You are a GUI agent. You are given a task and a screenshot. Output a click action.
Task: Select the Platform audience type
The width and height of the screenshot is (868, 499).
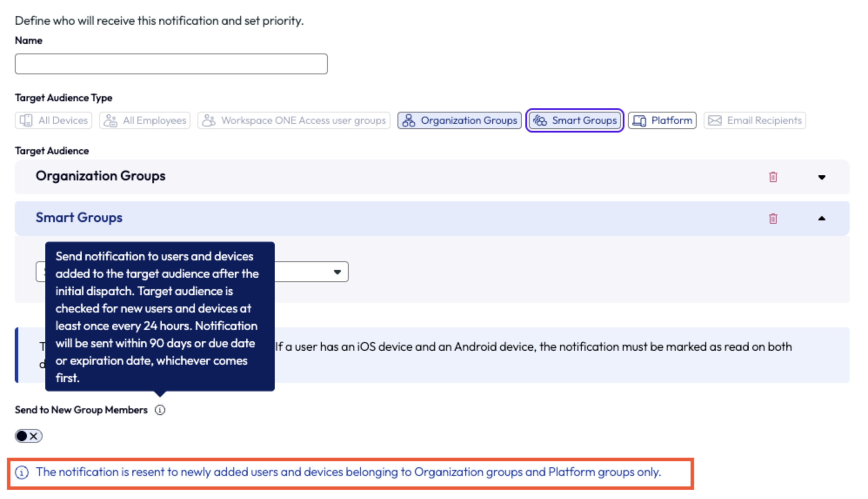click(x=662, y=120)
